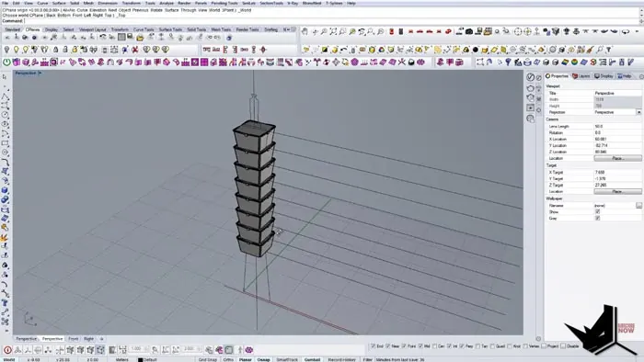Viewport: 644px width, 362px height.
Task: Click the wallpaper Filename browse button
Action: (x=638, y=206)
